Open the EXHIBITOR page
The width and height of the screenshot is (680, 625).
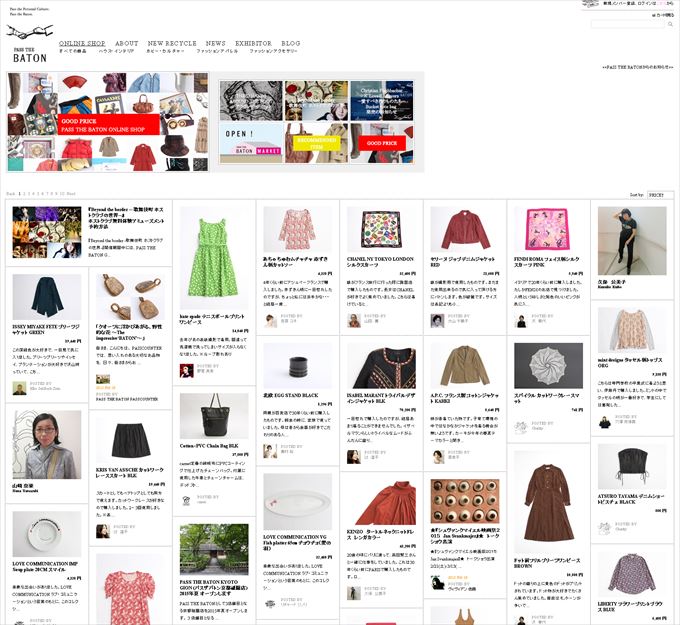253,43
